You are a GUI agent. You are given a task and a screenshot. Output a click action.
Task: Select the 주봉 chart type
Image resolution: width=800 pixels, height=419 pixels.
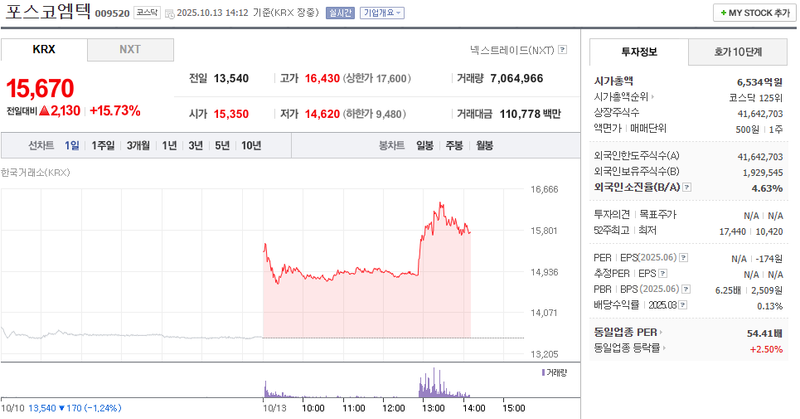(454, 145)
